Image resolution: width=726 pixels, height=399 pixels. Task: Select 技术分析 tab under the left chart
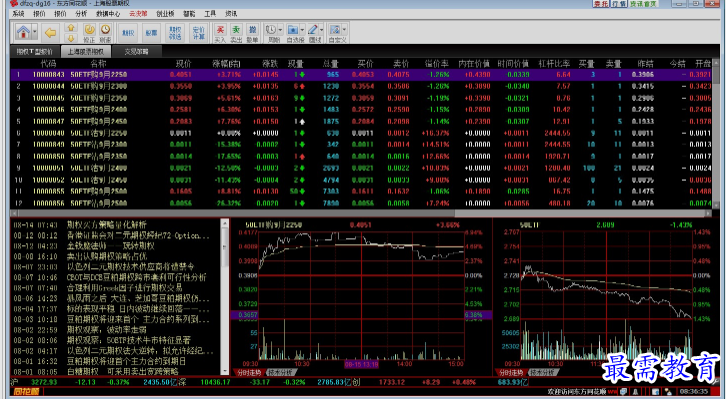pyautogui.click(x=281, y=372)
